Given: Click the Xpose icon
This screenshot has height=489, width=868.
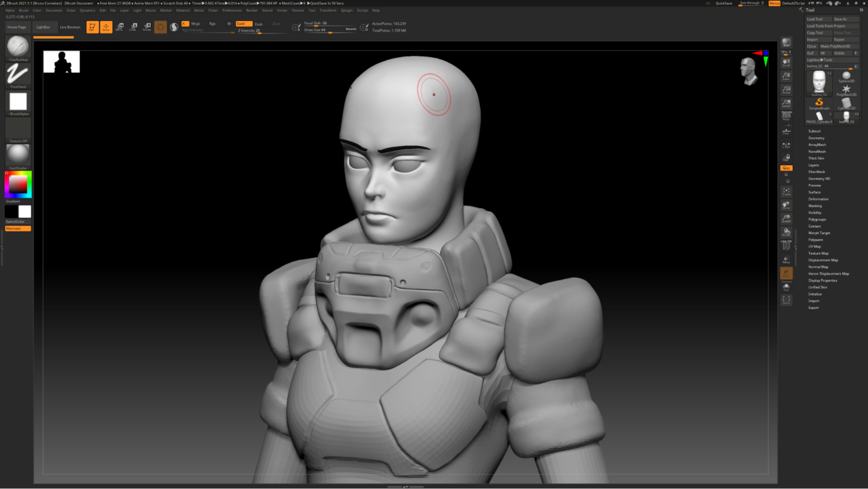Looking at the screenshot, I should pos(786,300).
